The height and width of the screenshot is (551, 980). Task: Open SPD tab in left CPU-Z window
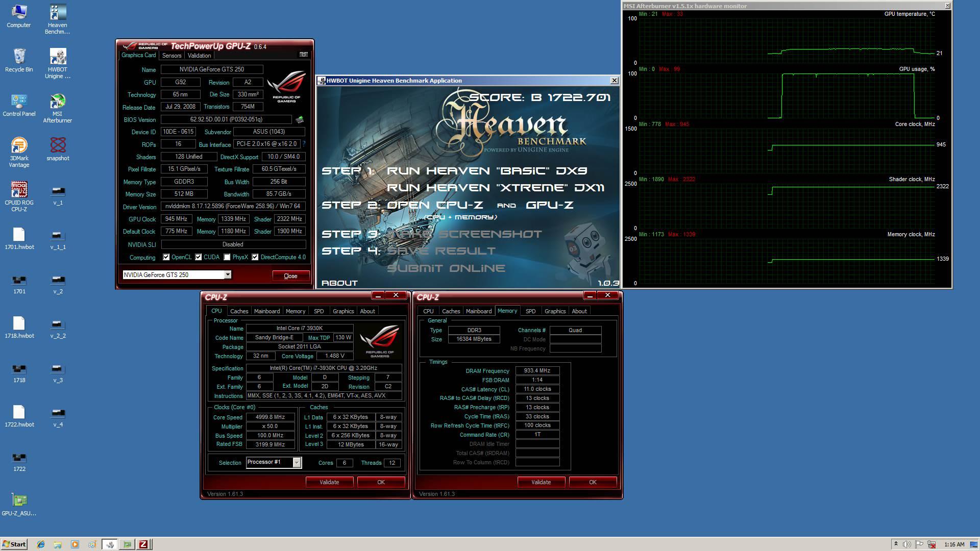(319, 311)
